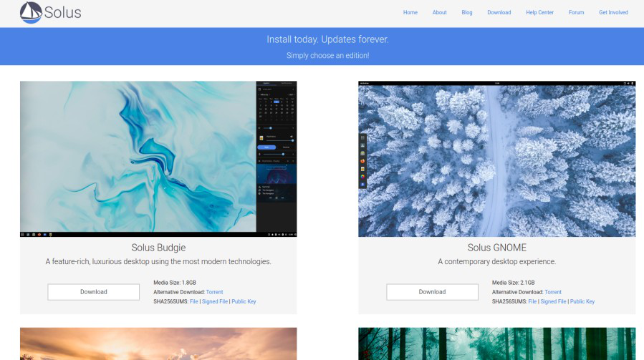Click the Budgie 'feature-rich, luxurious desktop' description
644x360 pixels.
coord(158,261)
